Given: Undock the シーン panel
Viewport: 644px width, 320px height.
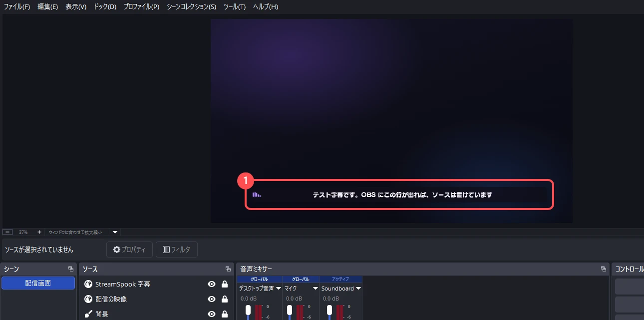Looking at the screenshot, I should point(71,269).
